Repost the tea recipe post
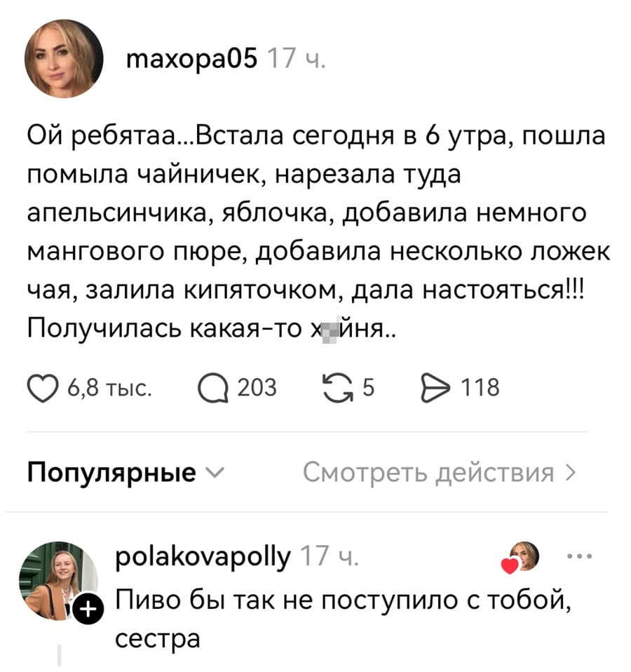Screen dimensions: 631x672 pos(338,387)
